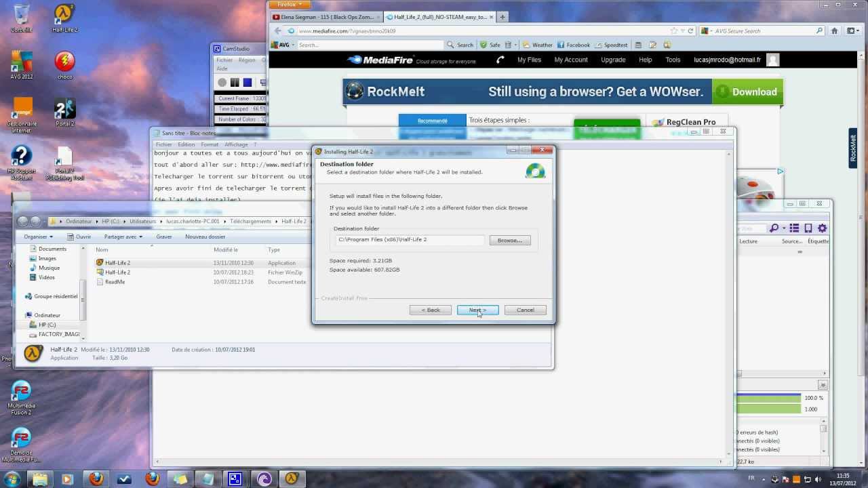Screen dimensions: 868x488
Task: Click RockMelt ad Download button
Action: (x=747, y=92)
